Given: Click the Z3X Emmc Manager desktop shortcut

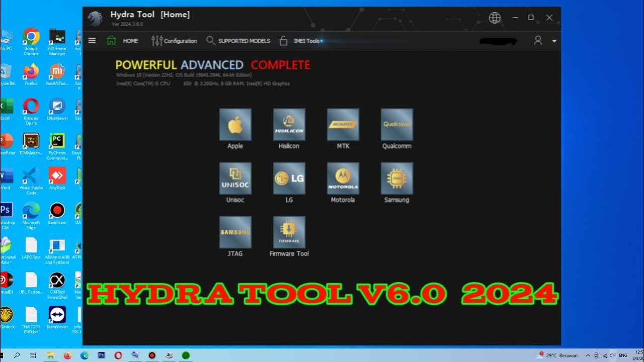Looking at the screenshot, I should click(57, 41).
